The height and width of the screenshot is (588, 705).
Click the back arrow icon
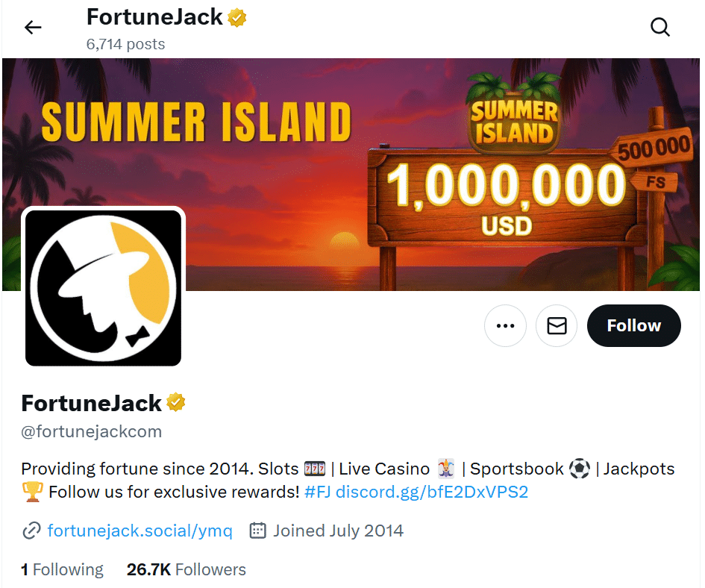(x=32, y=27)
